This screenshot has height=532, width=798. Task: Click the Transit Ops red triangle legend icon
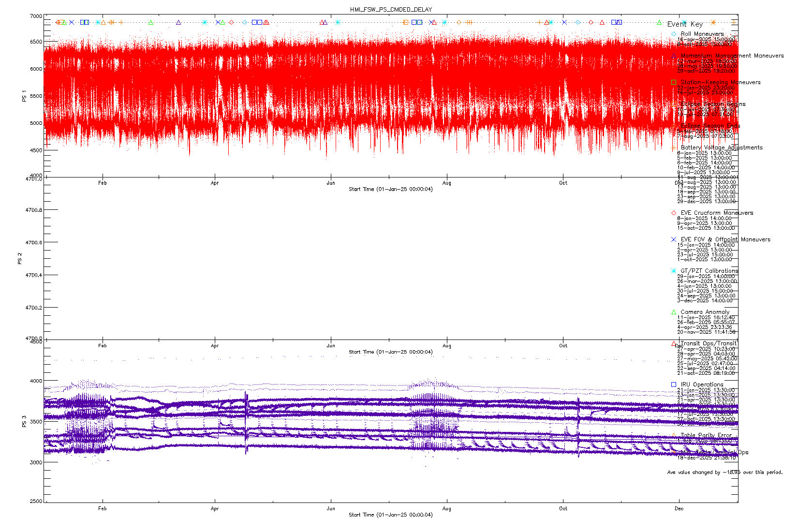tap(674, 343)
